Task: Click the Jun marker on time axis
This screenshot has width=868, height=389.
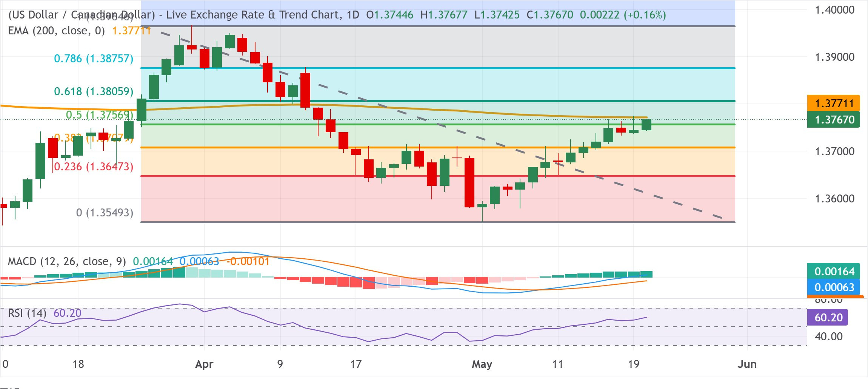Action: pos(747,364)
